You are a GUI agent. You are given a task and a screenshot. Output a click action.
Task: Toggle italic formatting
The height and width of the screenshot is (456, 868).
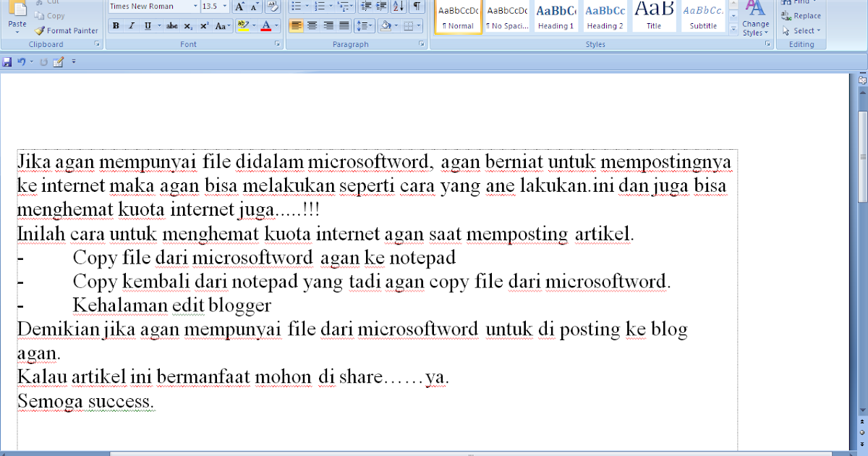tap(132, 25)
